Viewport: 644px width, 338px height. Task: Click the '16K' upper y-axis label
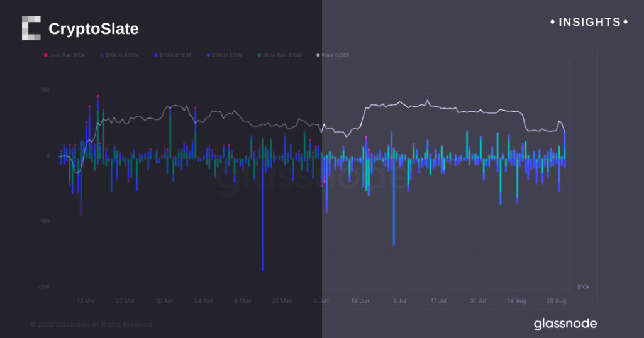point(45,90)
